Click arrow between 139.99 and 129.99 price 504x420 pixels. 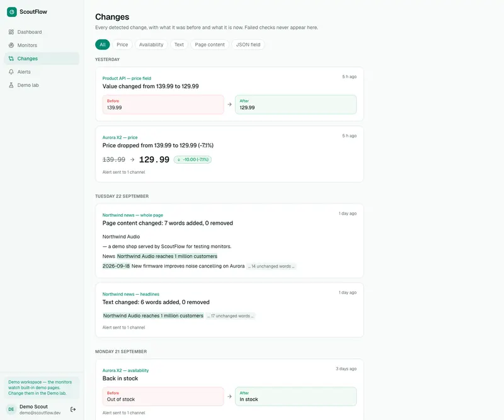click(x=132, y=159)
